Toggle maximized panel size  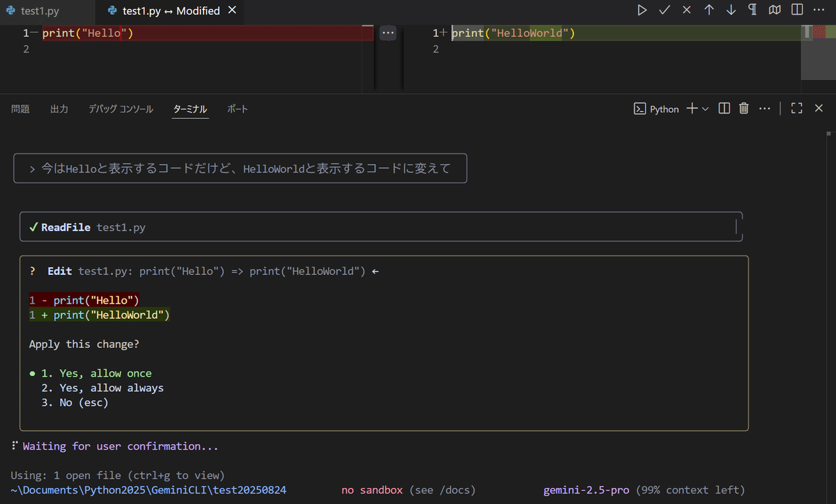[x=797, y=108]
